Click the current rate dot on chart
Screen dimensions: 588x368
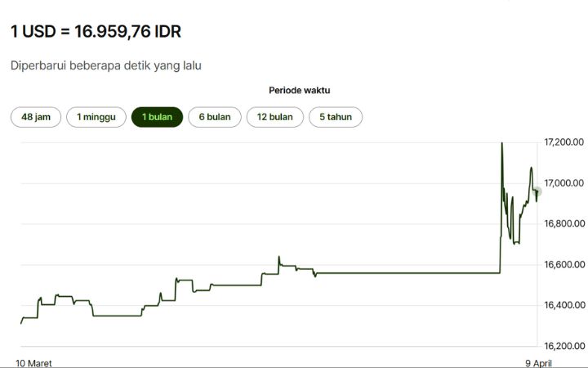(537, 192)
